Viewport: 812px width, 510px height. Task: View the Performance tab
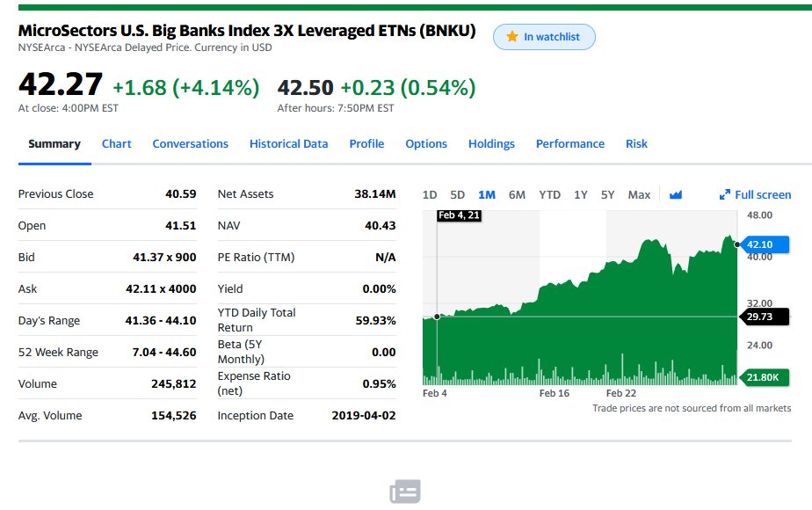tap(570, 143)
